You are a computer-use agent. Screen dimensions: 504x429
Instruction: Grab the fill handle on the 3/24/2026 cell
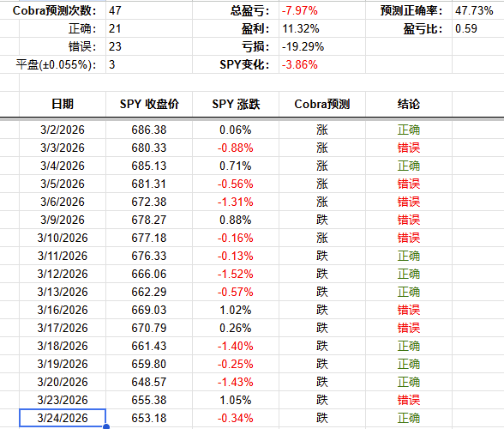click(106, 426)
